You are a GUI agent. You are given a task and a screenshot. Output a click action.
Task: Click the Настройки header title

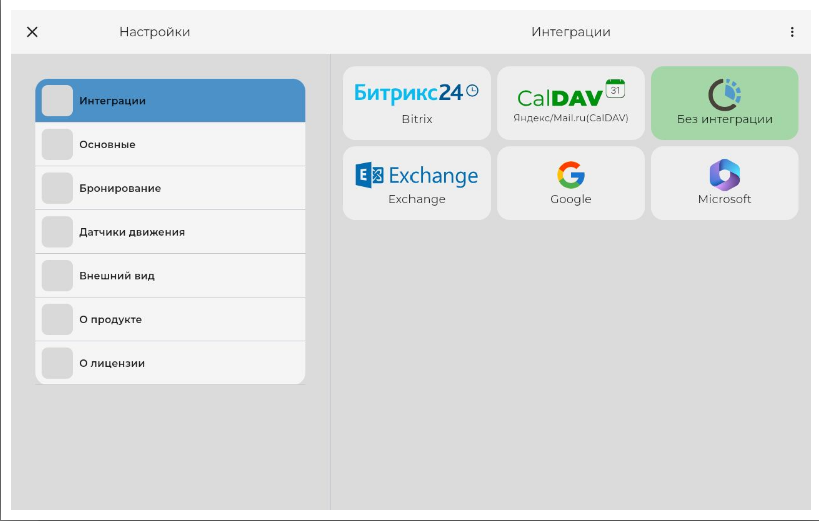point(155,32)
